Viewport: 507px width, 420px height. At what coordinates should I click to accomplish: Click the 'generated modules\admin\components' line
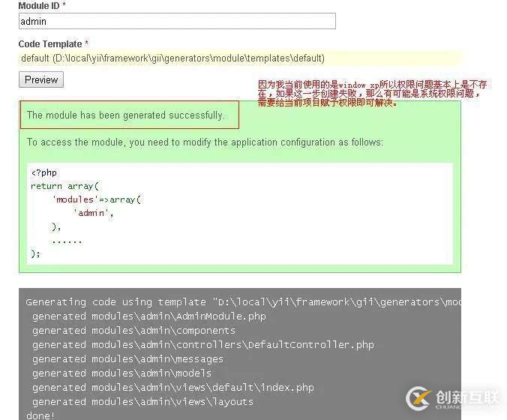coord(133,331)
